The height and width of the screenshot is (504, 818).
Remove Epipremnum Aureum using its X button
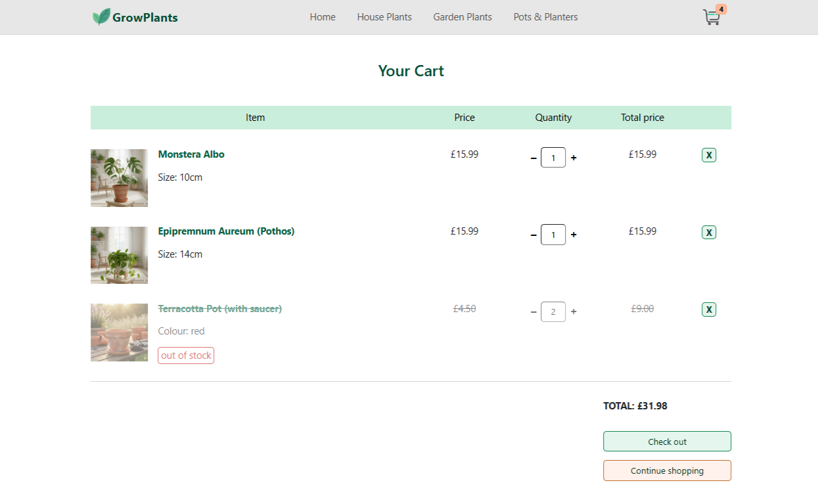[708, 232]
